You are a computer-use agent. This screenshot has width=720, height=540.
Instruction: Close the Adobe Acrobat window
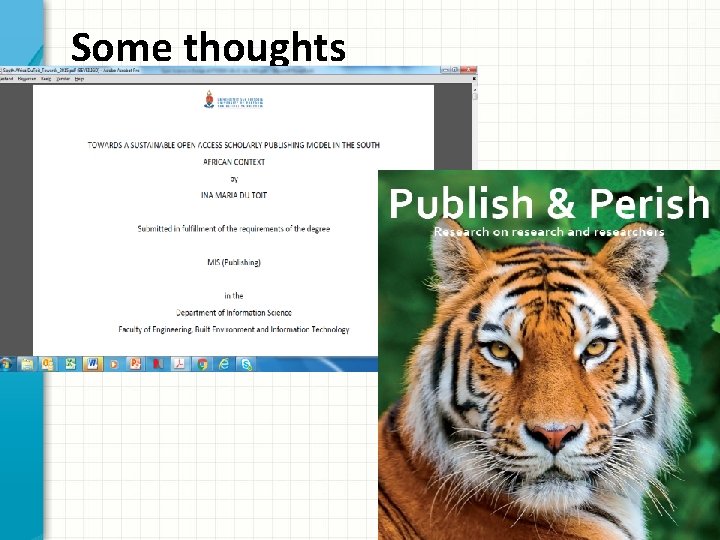468,70
